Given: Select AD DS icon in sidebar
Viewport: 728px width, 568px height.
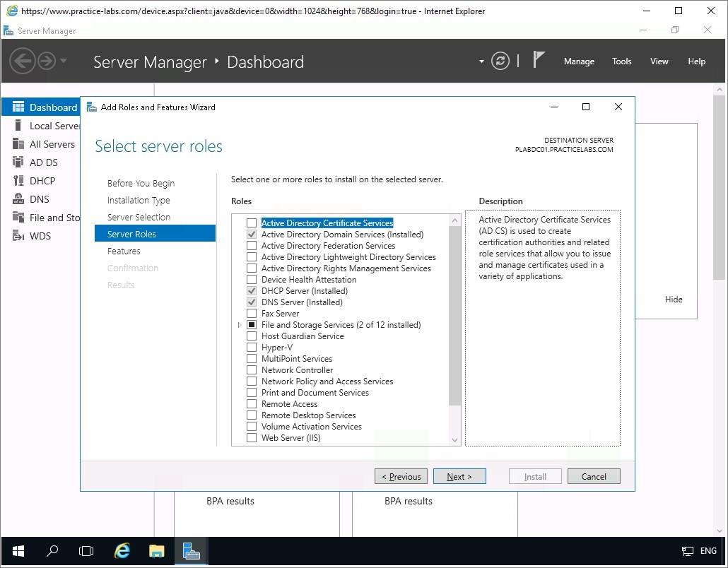Looking at the screenshot, I should click(x=18, y=162).
